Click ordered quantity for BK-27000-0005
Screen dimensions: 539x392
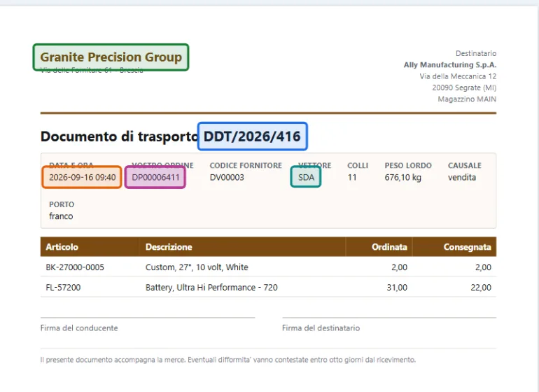pos(399,267)
